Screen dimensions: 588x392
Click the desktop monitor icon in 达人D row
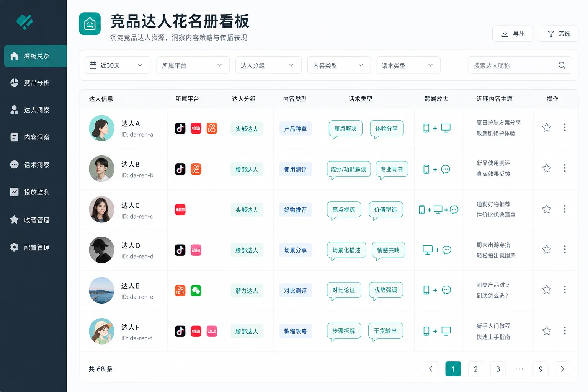point(427,250)
